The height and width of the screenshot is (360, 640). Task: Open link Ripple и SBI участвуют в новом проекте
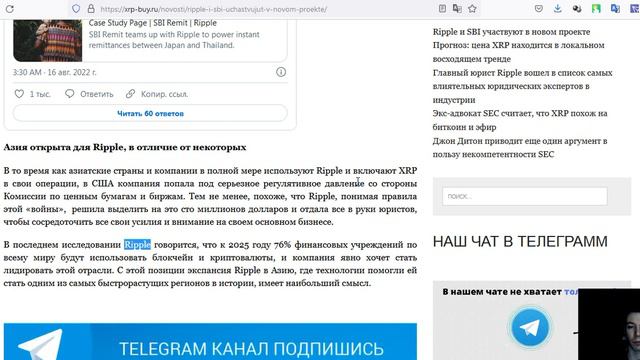(x=511, y=31)
